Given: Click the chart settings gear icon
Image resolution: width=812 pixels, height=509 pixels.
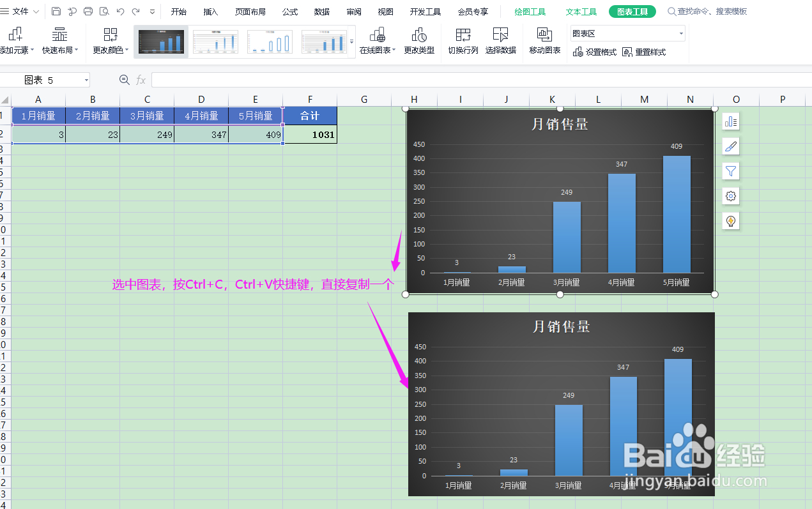Looking at the screenshot, I should [731, 196].
